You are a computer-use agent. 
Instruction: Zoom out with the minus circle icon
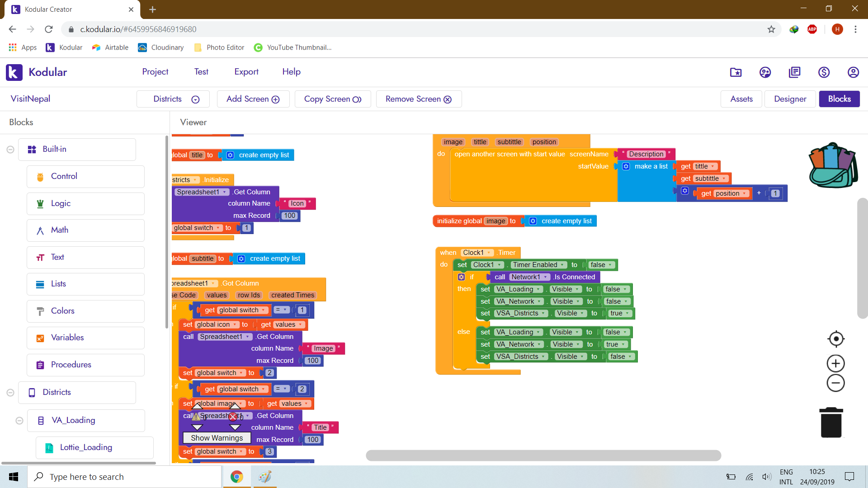(x=835, y=383)
